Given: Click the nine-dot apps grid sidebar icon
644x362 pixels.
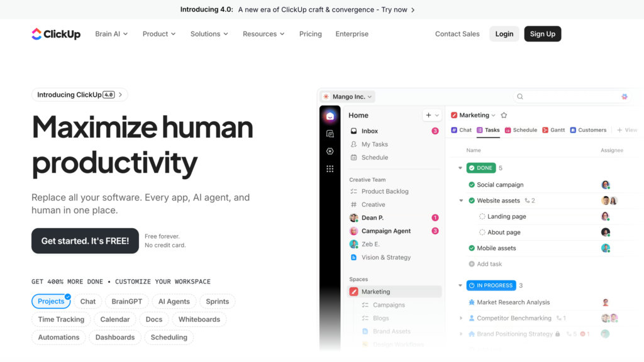Looking at the screenshot, I should [330, 169].
